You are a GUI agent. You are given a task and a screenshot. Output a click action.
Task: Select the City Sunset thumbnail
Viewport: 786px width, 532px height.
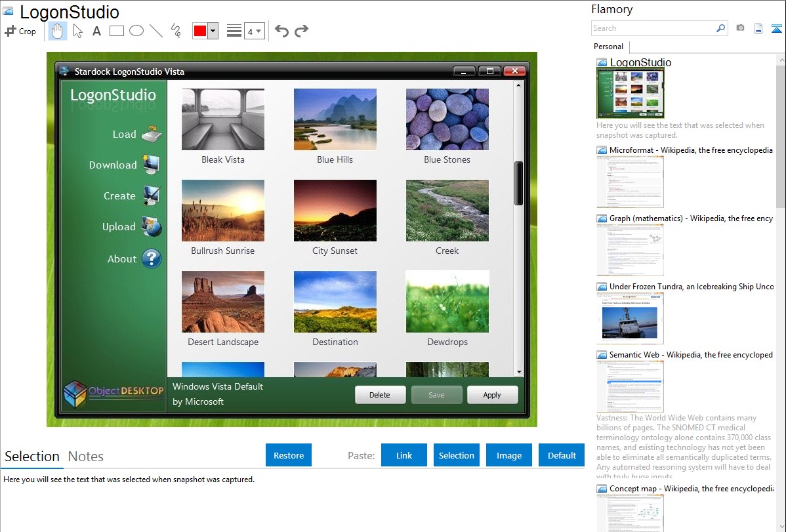[335, 211]
